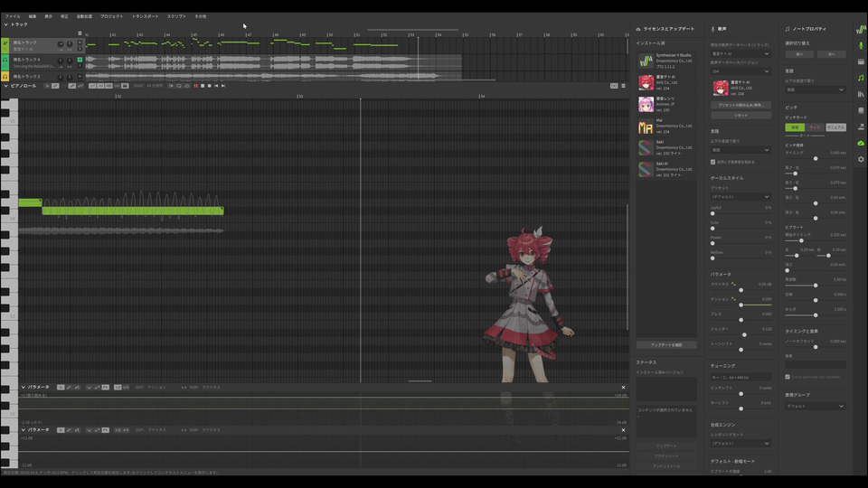Viewport: 868px width, 488px height.
Task: Open the voice panel microphone icon in sidebar
Action: click(x=860, y=45)
